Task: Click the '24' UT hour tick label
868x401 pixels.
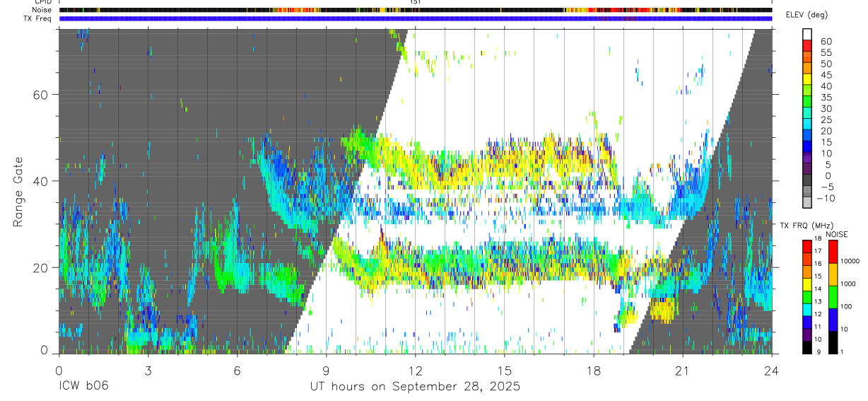Action: (x=771, y=370)
